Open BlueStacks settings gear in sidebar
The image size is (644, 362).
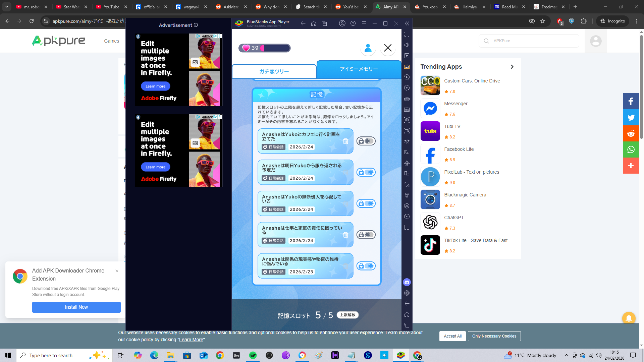pyautogui.click(x=407, y=293)
